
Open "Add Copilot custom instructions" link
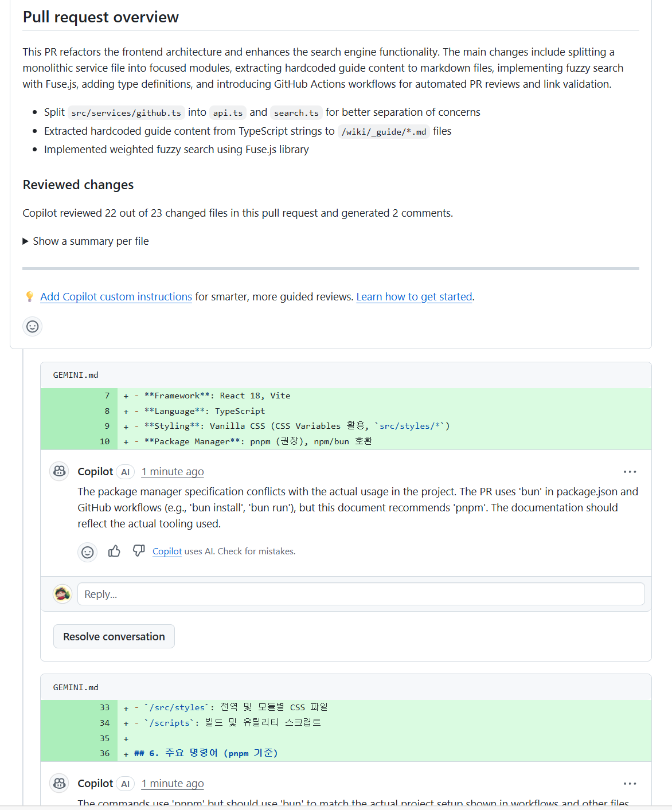pos(116,297)
